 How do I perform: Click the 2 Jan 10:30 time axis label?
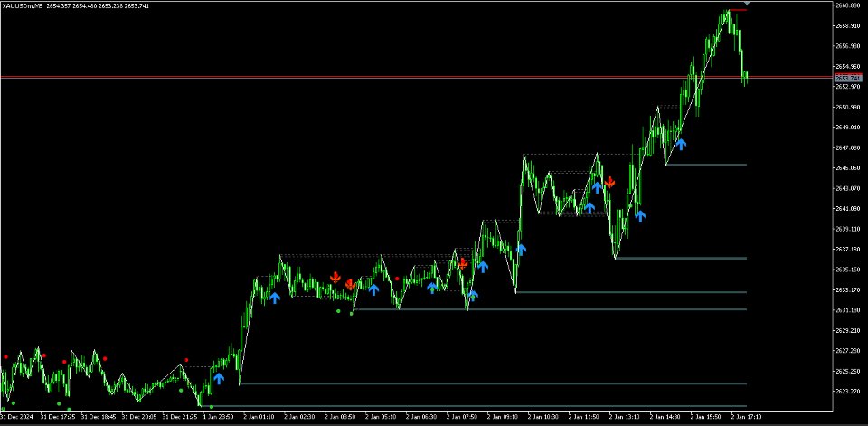pos(543,416)
